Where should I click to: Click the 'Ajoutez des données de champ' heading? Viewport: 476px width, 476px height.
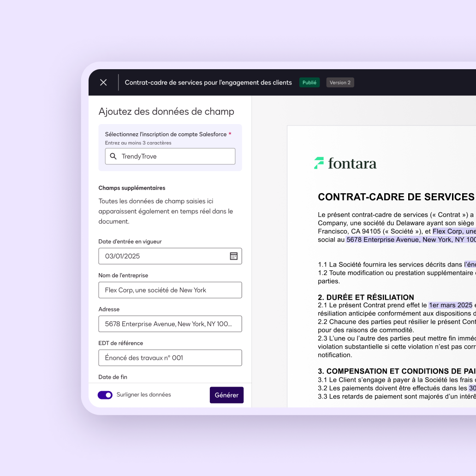point(167,112)
